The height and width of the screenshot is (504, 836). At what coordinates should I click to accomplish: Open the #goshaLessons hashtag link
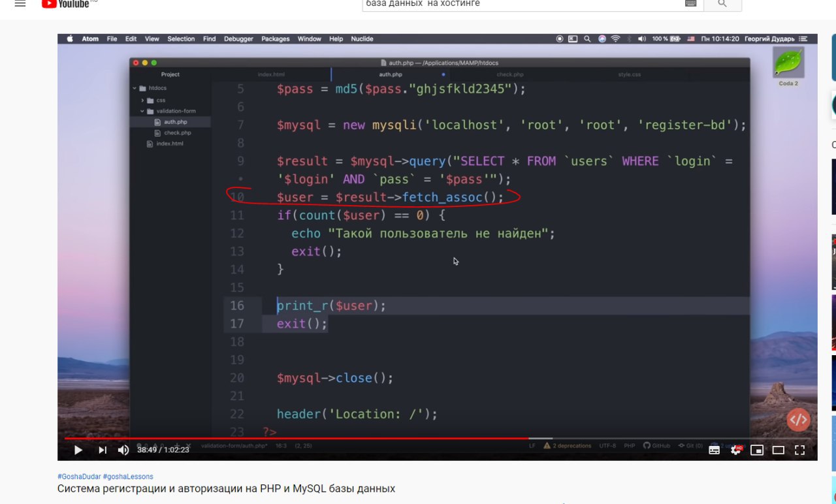tap(128, 477)
